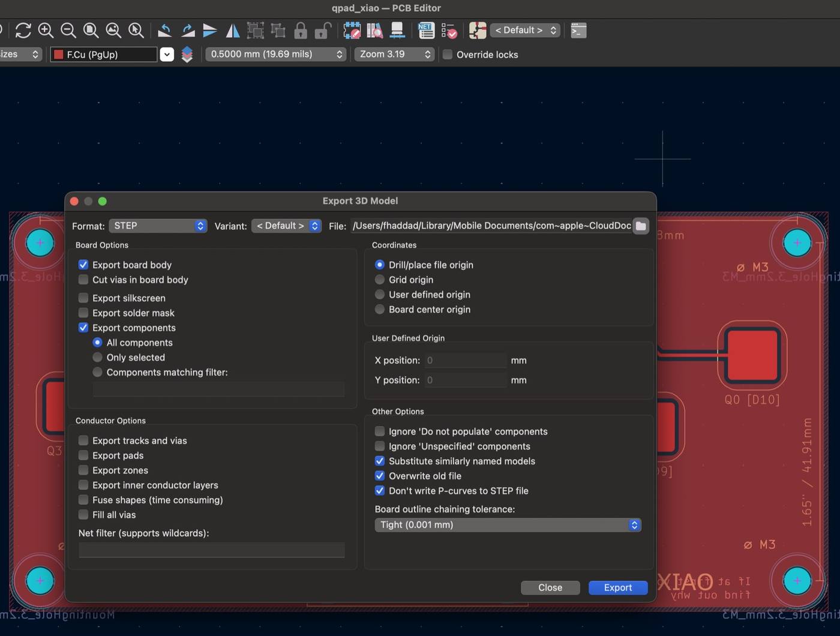This screenshot has width=840, height=636.
Task: Zoom out using the magnifier minus icon
Action: coord(68,30)
